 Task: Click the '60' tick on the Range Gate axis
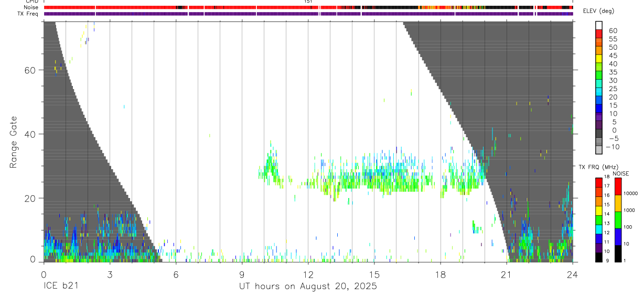click(x=30, y=70)
